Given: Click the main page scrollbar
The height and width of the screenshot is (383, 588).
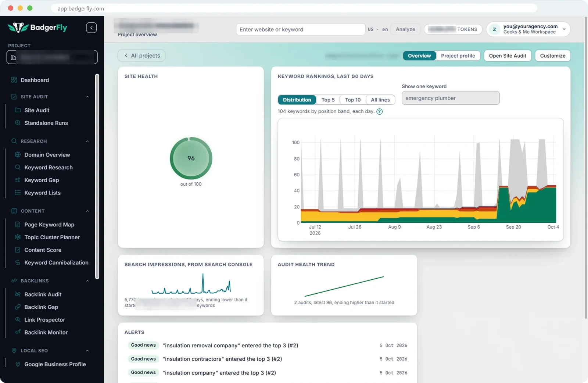Looking at the screenshot, I should (x=586, y=167).
